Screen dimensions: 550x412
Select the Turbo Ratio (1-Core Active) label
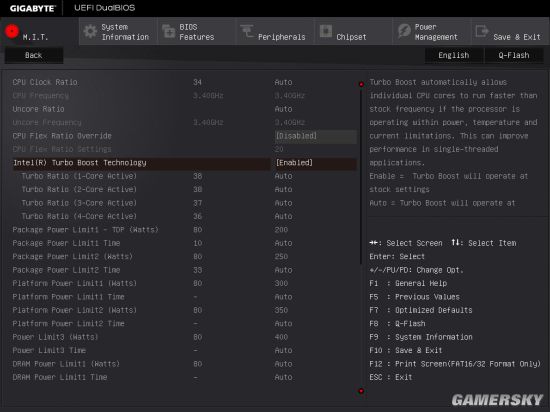click(x=79, y=176)
